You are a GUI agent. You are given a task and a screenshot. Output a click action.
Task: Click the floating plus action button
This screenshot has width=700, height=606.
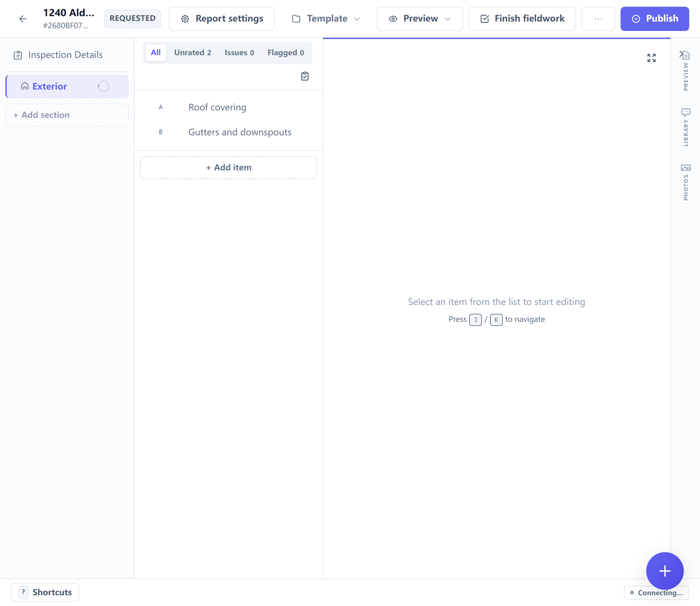tap(665, 571)
